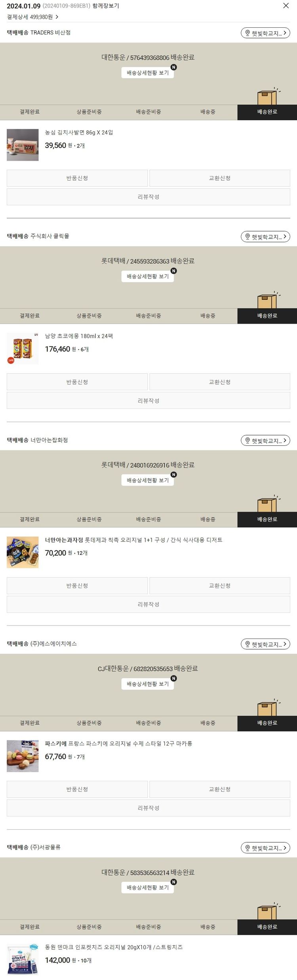297x980 pixels.
Task: Click the package box icon for CJ대한통운 shipment
Action: (x=268, y=708)
